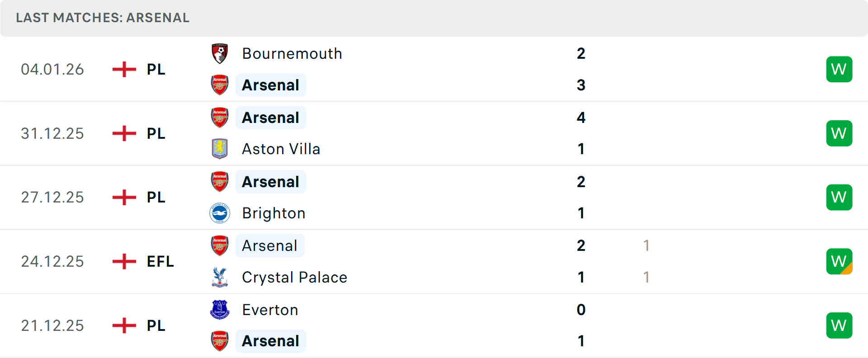Click Arsenal crest in the Bournemouth match
This screenshot has width=868, height=358.
pos(220,85)
